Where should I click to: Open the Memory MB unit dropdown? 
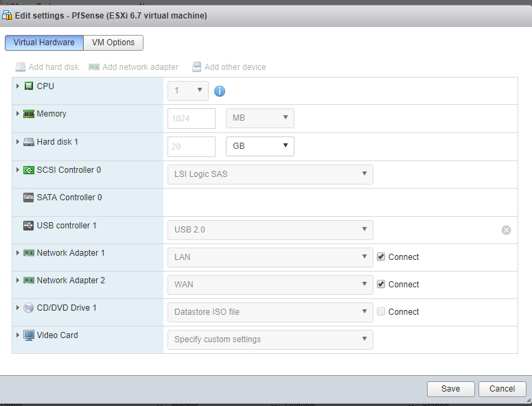point(260,118)
